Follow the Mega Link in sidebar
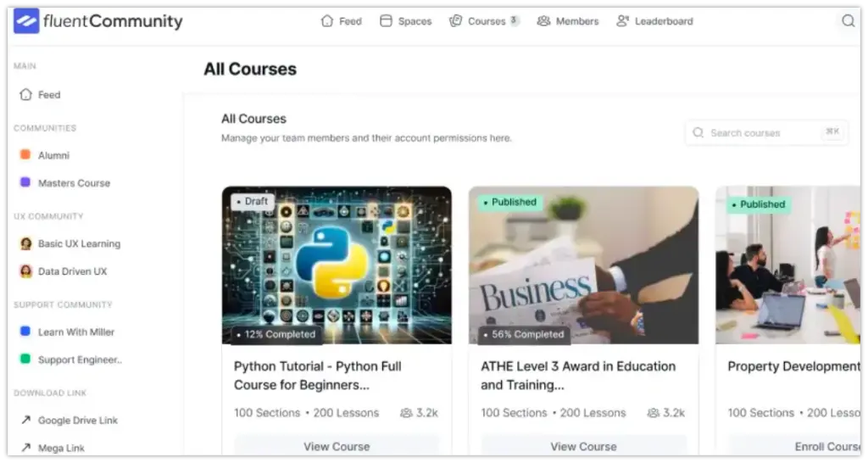The height and width of the screenshot is (463, 868). (x=53, y=448)
